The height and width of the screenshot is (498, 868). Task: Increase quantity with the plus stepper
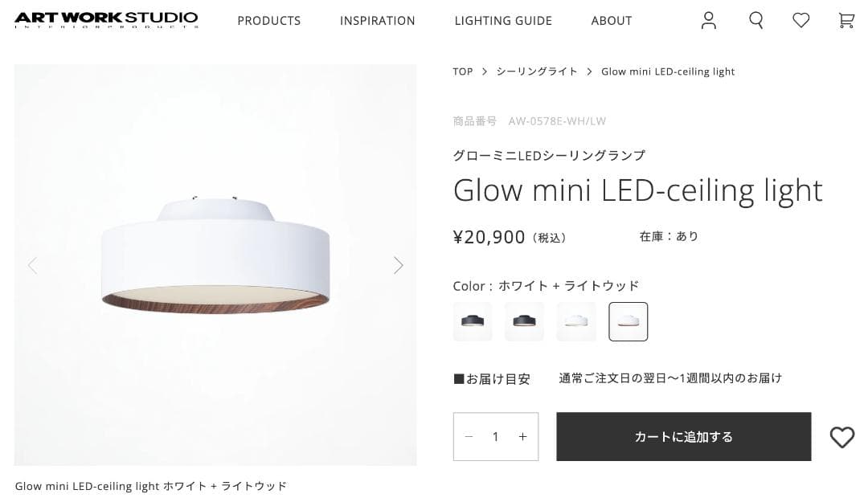pos(522,436)
